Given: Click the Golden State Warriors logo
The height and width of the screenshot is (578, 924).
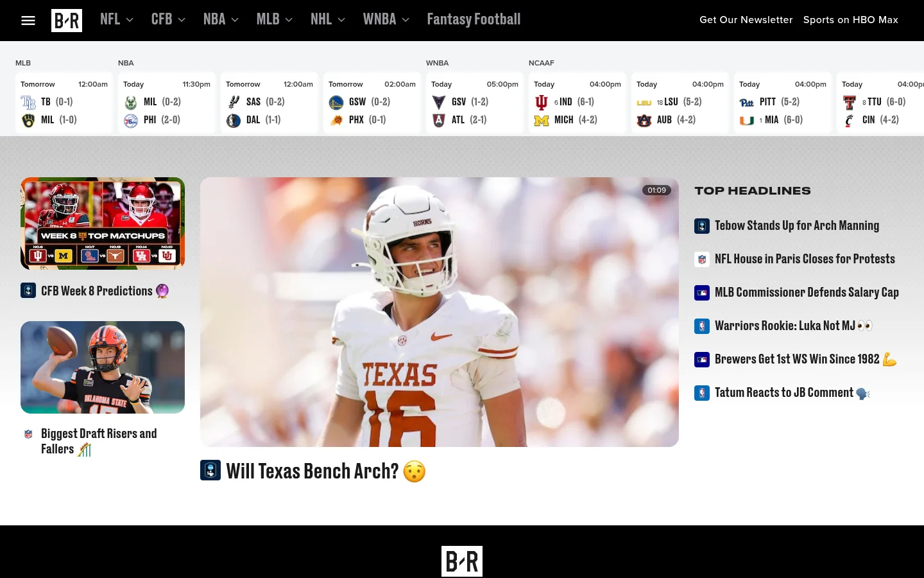Looking at the screenshot, I should (x=336, y=102).
